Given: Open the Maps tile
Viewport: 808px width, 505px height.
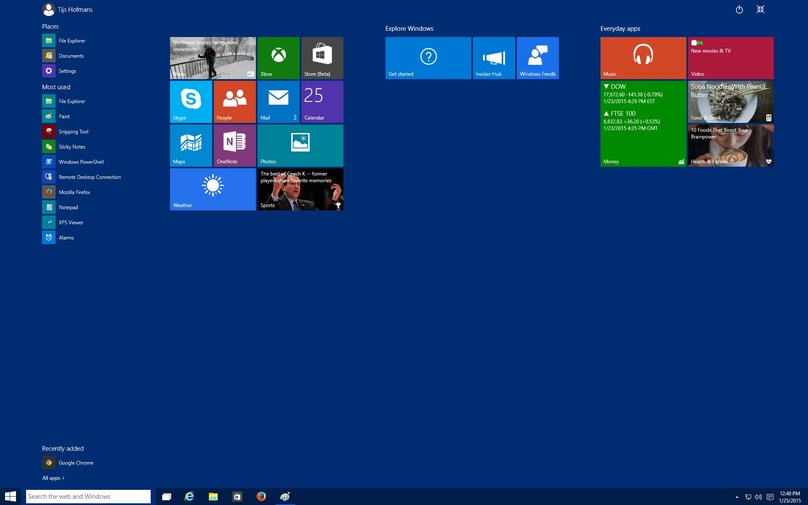Looking at the screenshot, I should (191, 145).
